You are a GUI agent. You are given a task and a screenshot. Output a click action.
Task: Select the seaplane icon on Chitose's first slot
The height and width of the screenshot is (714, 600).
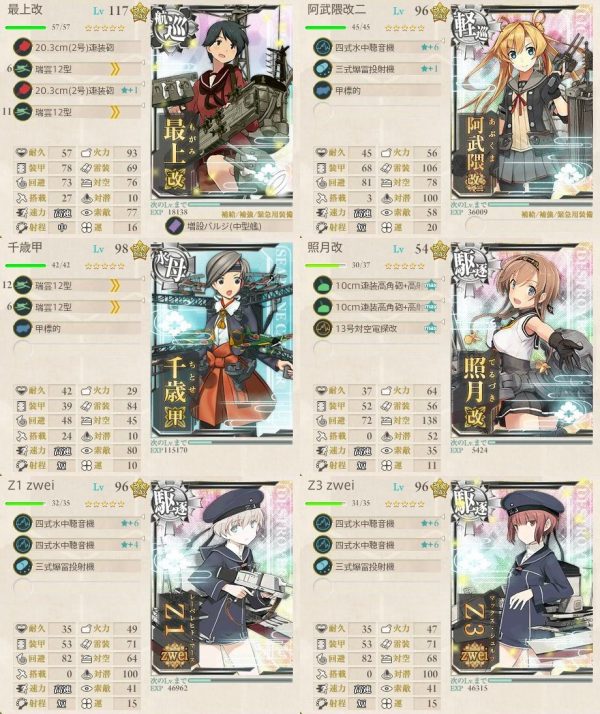coord(22,286)
